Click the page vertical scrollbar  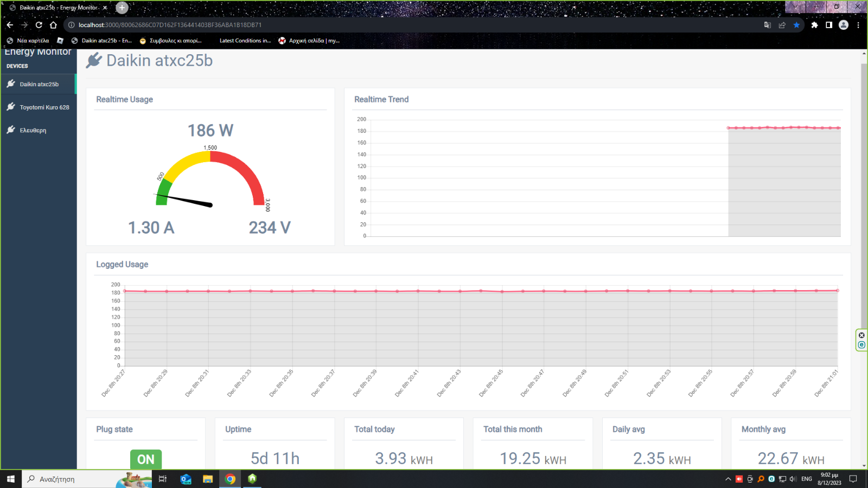point(864,195)
